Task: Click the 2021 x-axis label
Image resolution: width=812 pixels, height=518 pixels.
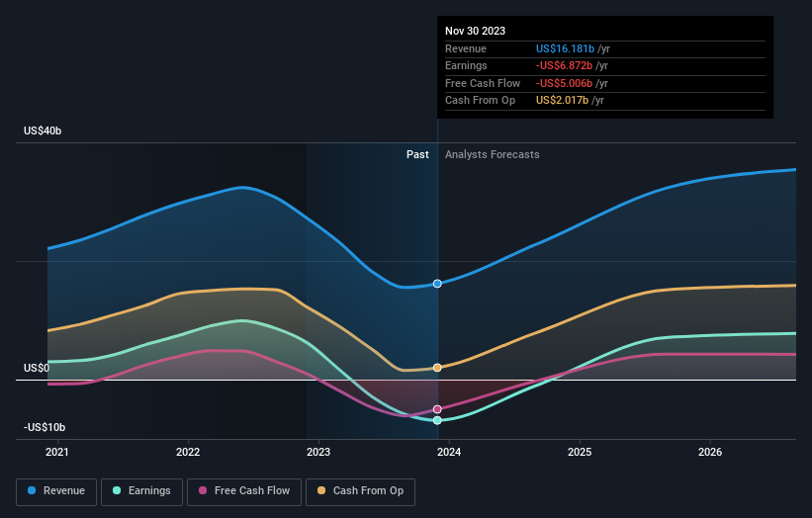Action: coord(57,452)
